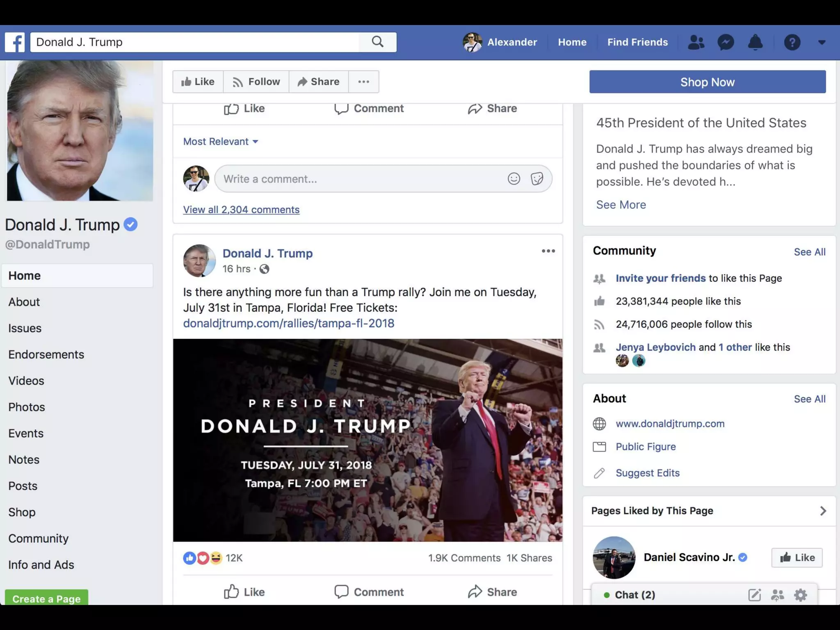Open the friend requests icon

point(696,42)
